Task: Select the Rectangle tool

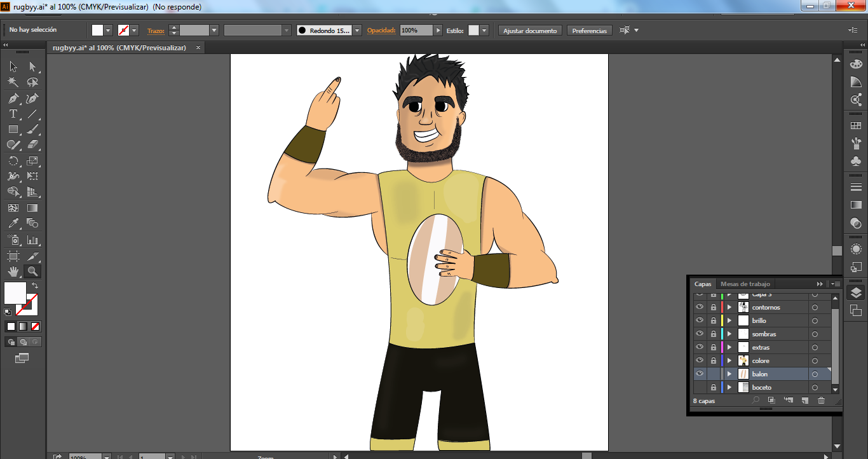Action: [x=13, y=129]
